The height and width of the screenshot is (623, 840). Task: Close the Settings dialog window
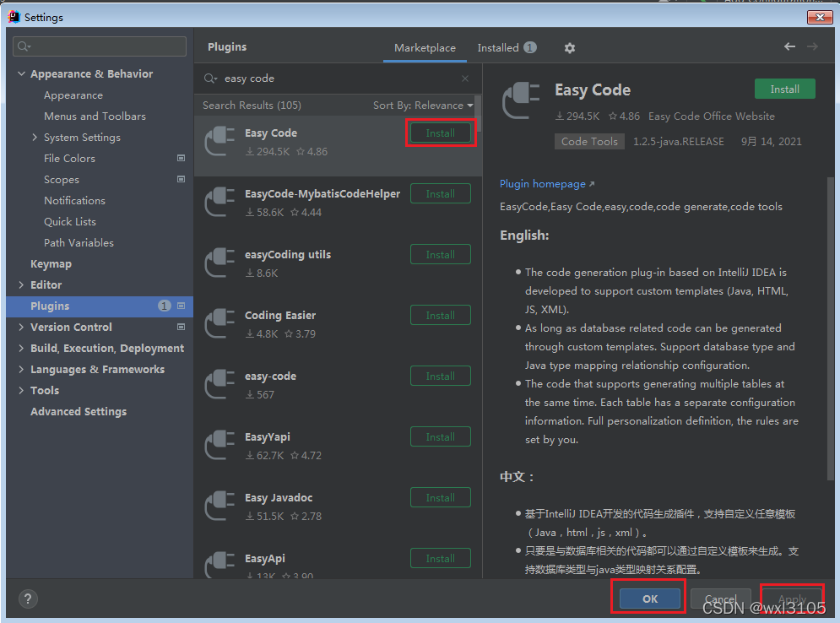820,17
